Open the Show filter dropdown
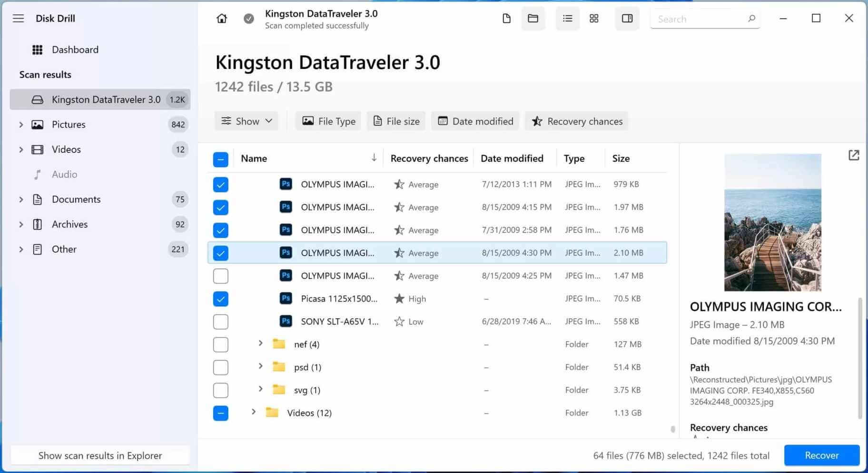Image resolution: width=868 pixels, height=473 pixels. click(x=247, y=121)
